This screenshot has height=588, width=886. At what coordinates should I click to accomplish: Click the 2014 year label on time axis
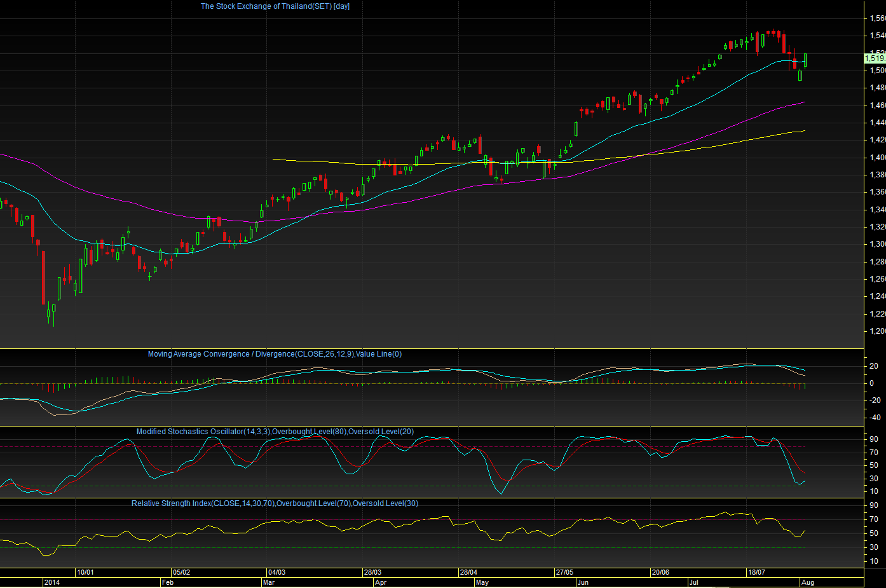click(52, 582)
